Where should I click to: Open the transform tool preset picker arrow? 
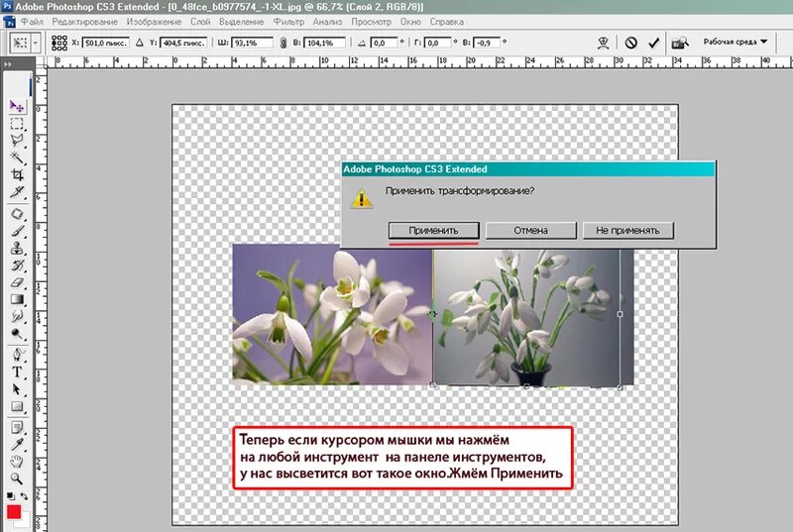36,43
